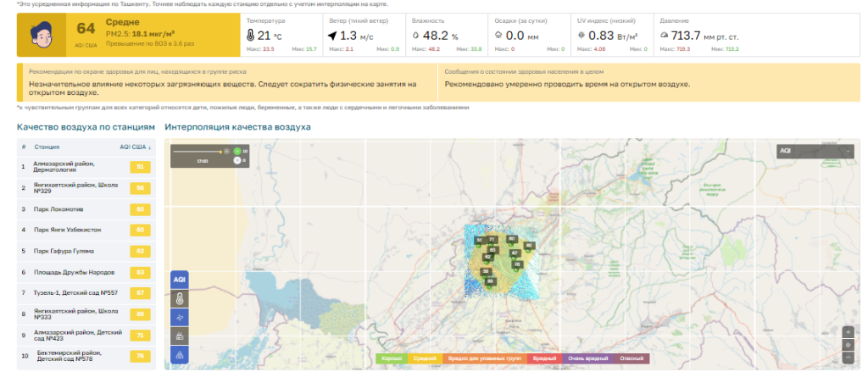The height and width of the screenshot is (383, 868).
Task: Zoom out the map with minus button
Action: [x=848, y=358]
